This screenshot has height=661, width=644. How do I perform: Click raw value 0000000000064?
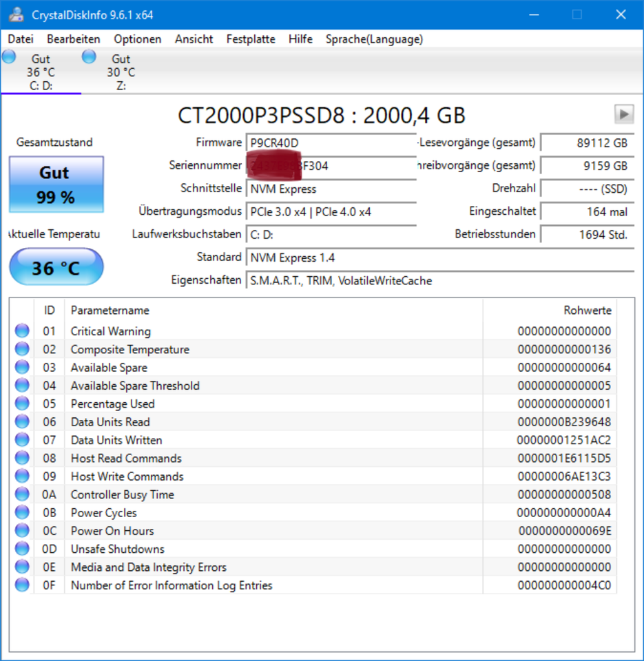(x=564, y=368)
